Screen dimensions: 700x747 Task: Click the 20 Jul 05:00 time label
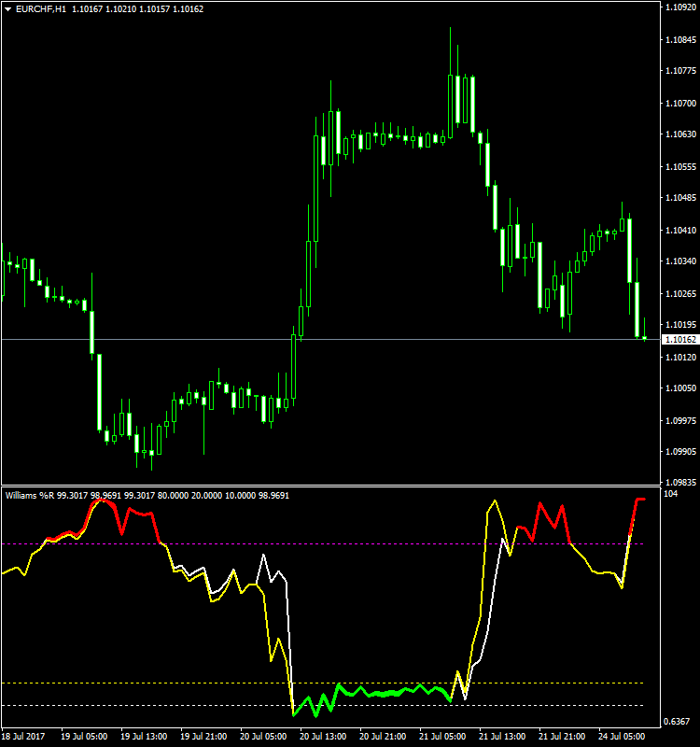[x=263, y=737]
